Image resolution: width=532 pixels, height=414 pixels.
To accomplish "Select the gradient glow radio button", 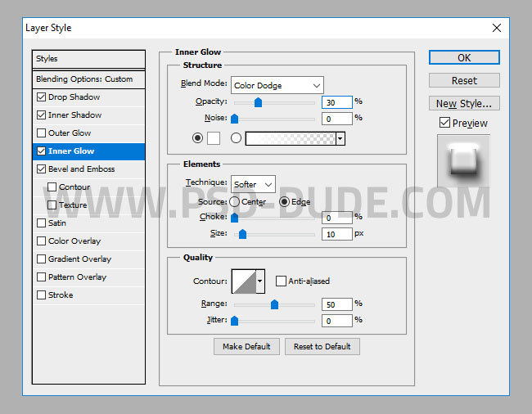I will 237,138.
